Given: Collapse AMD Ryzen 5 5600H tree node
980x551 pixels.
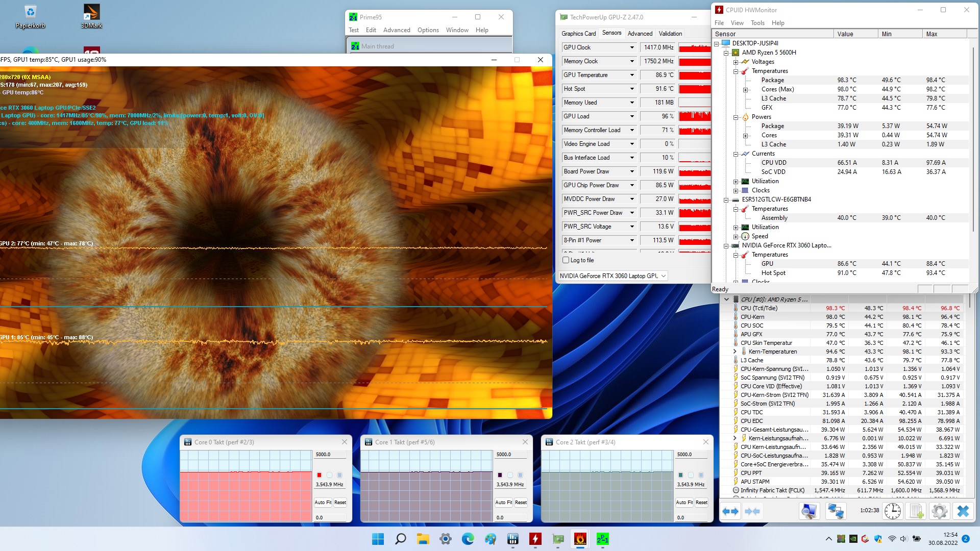Looking at the screenshot, I should point(726,53).
